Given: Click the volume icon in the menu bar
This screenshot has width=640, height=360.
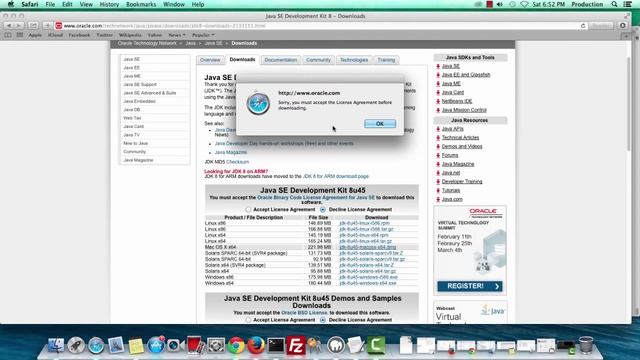Looking at the screenshot, I should [x=500, y=4].
